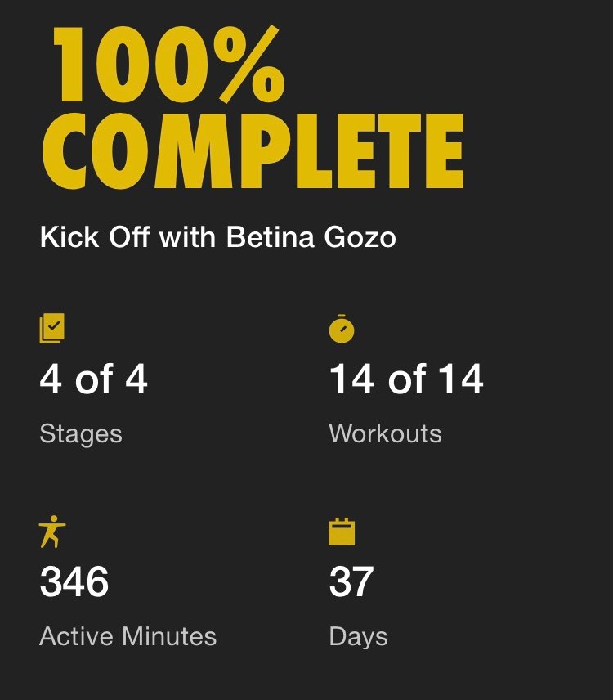Select the "14 of 14" workouts count

click(x=406, y=380)
